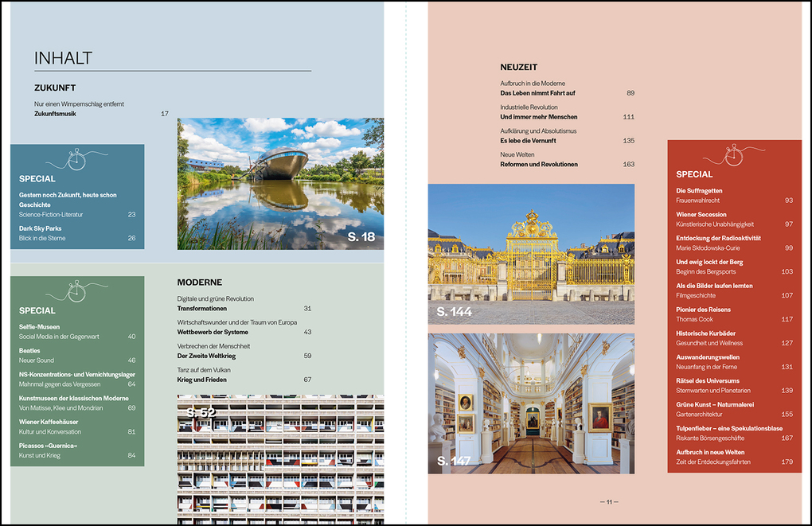
Task: Open the futuristic building photo labeled S. 18
Action: [280, 184]
